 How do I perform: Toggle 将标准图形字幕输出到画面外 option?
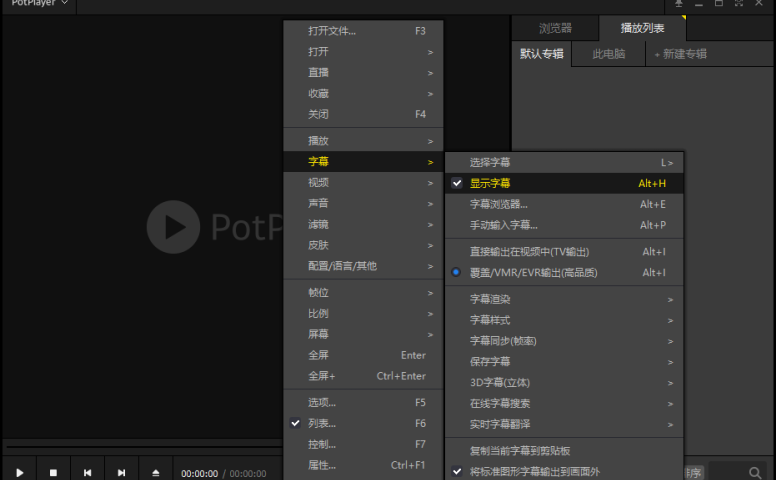pos(564,472)
